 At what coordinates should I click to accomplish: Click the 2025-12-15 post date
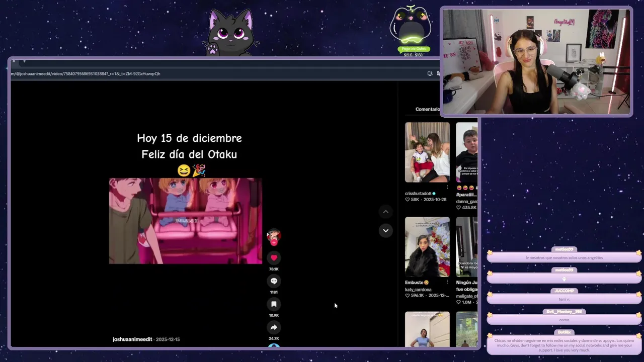(x=168, y=339)
